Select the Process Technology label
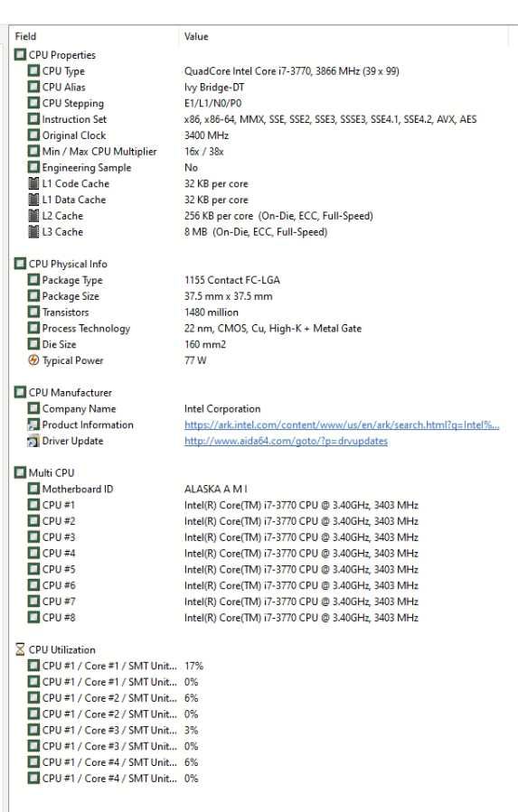 point(86,328)
